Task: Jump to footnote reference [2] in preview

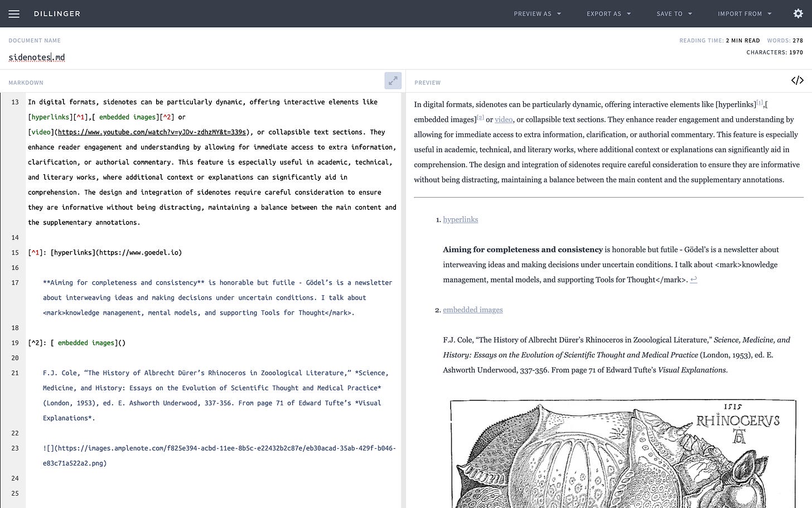Action: (480, 118)
